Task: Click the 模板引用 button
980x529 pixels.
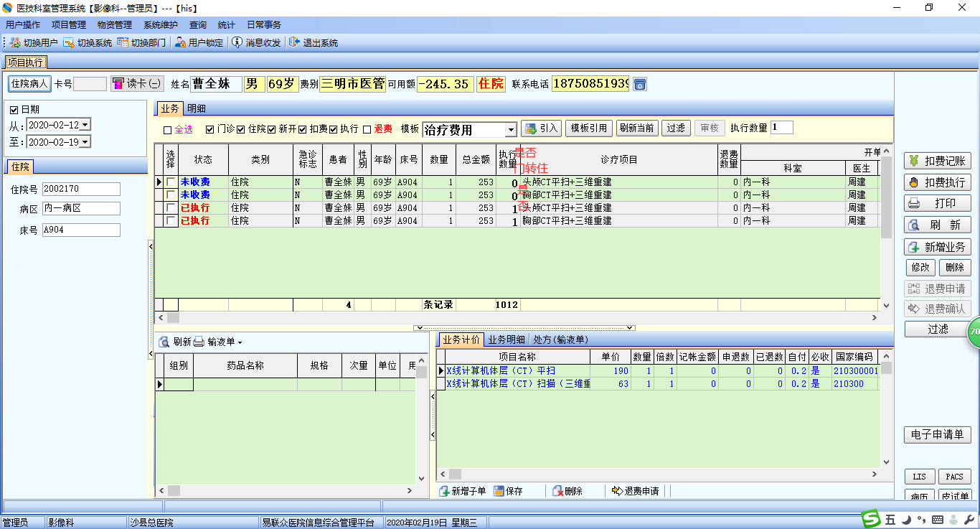Action: pyautogui.click(x=588, y=128)
